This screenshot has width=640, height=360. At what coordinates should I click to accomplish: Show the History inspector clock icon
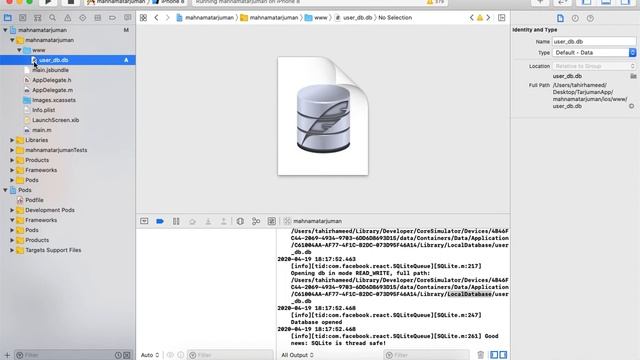(575, 18)
